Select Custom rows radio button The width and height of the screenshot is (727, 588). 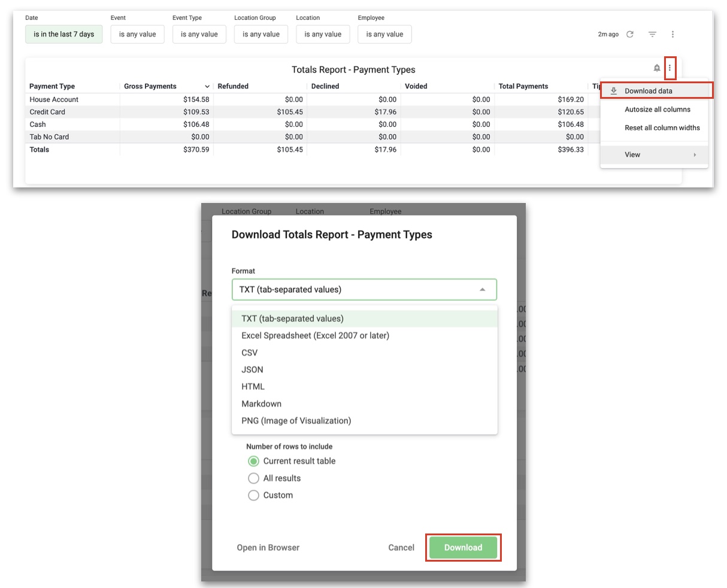[253, 495]
